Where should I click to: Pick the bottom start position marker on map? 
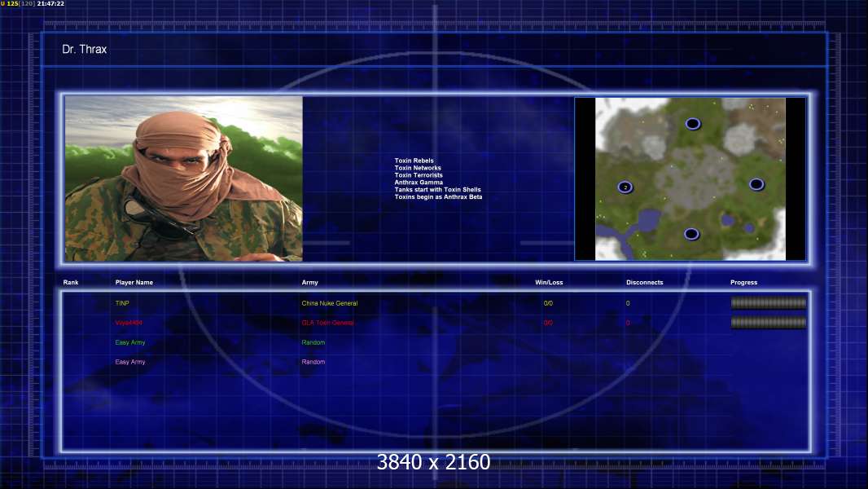click(x=691, y=234)
